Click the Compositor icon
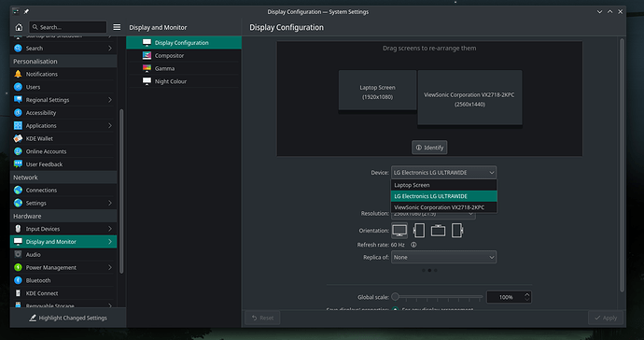 click(147, 55)
